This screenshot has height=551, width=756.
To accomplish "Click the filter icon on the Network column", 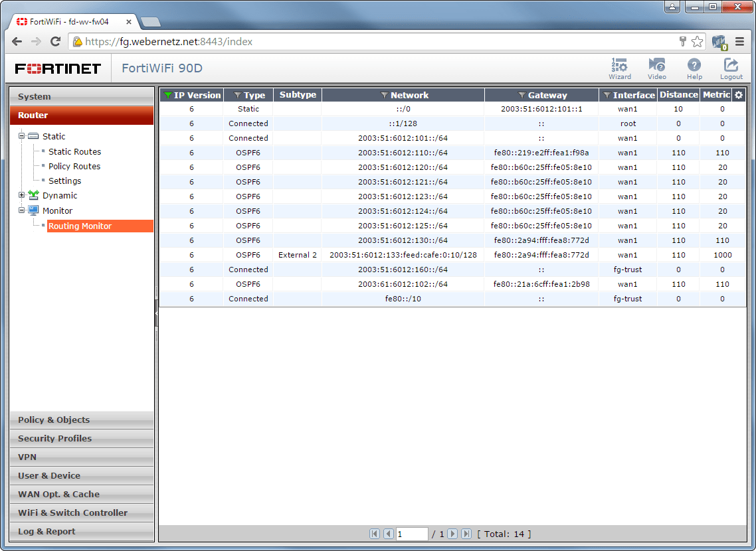I will click(x=384, y=95).
